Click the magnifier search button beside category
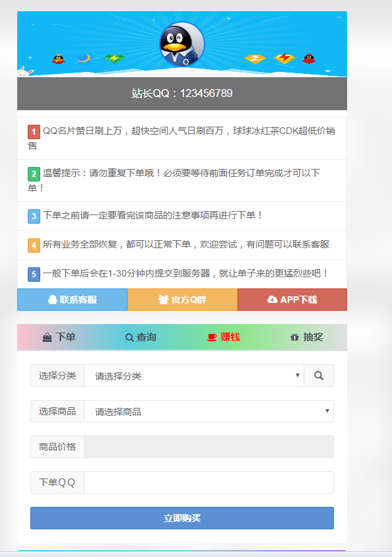Viewport: 392px width, 557px height. coord(319,376)
